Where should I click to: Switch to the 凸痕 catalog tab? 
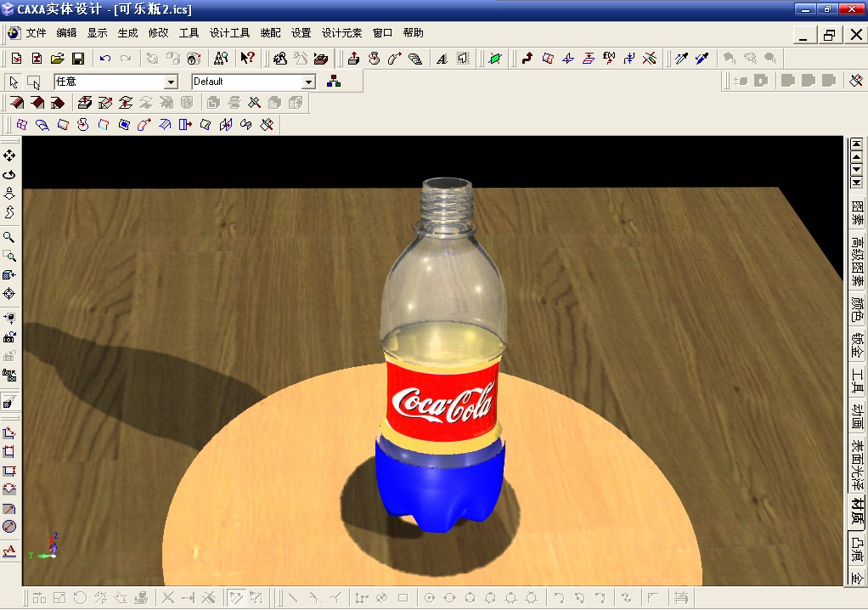[857, 547]
